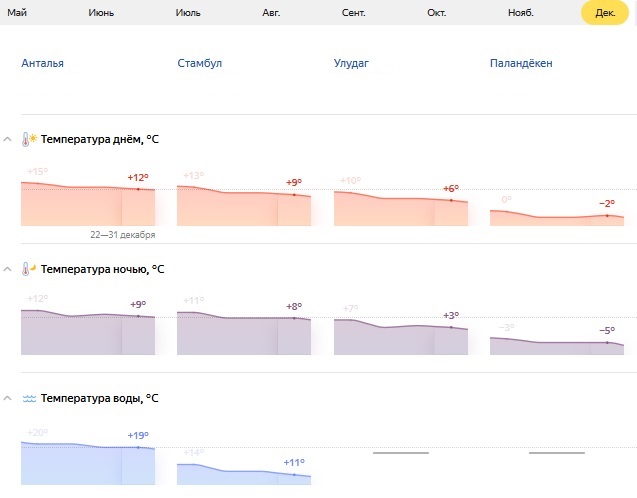
Task: Select the Май month tab
Action: coord(17,13)
